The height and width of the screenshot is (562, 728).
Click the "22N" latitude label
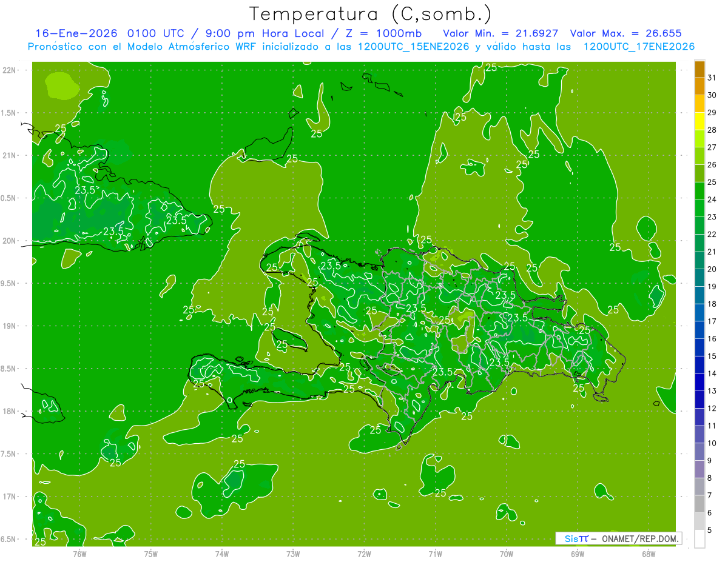[10, 70]
